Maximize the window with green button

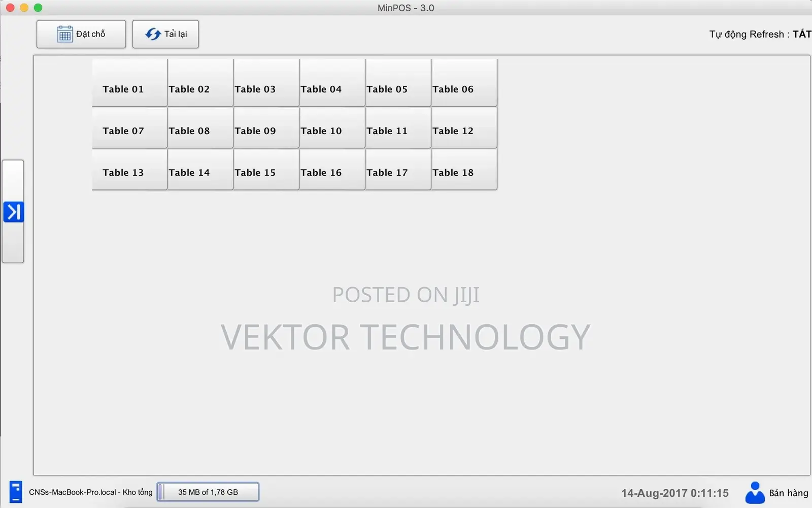tap(38, 8)
